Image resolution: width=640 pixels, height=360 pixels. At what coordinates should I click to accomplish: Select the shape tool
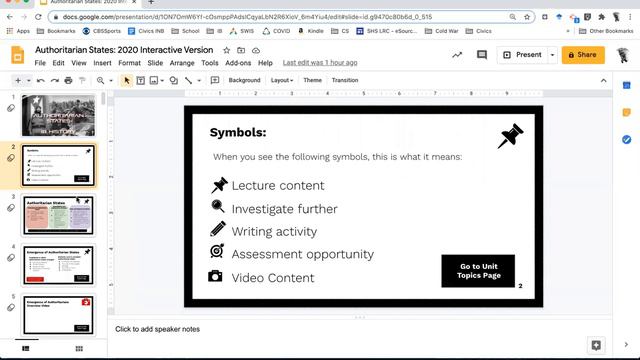pos(174,80)
